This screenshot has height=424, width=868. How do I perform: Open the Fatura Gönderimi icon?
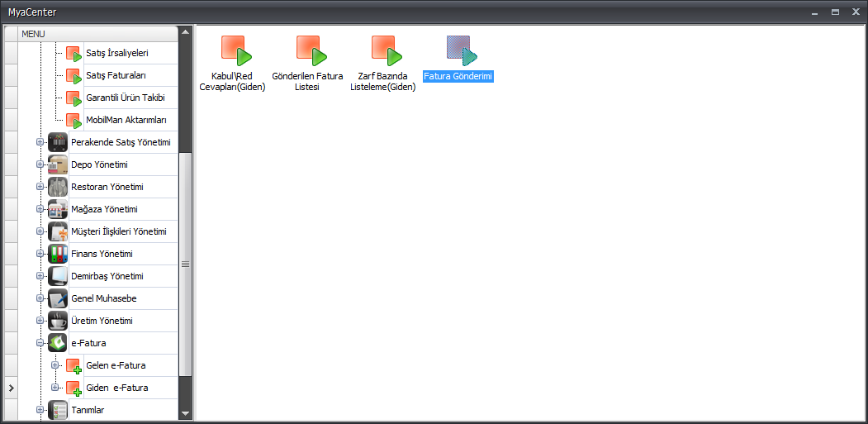(460, 51)
